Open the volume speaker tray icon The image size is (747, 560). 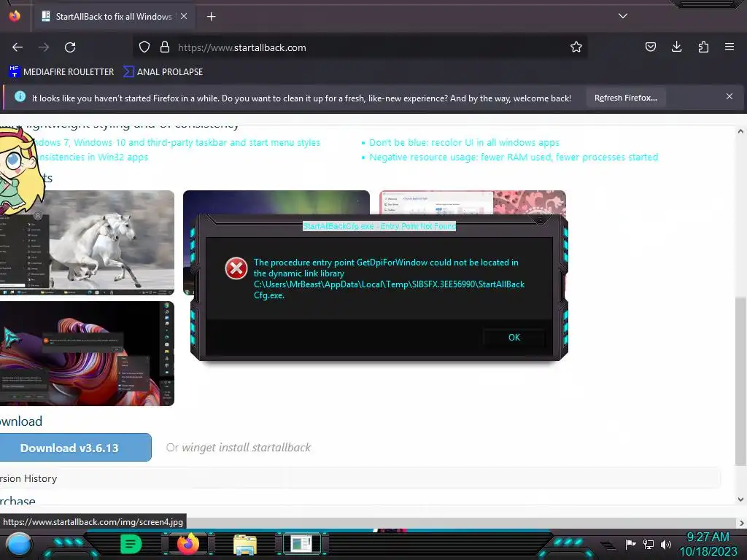(x=665, y=544)
